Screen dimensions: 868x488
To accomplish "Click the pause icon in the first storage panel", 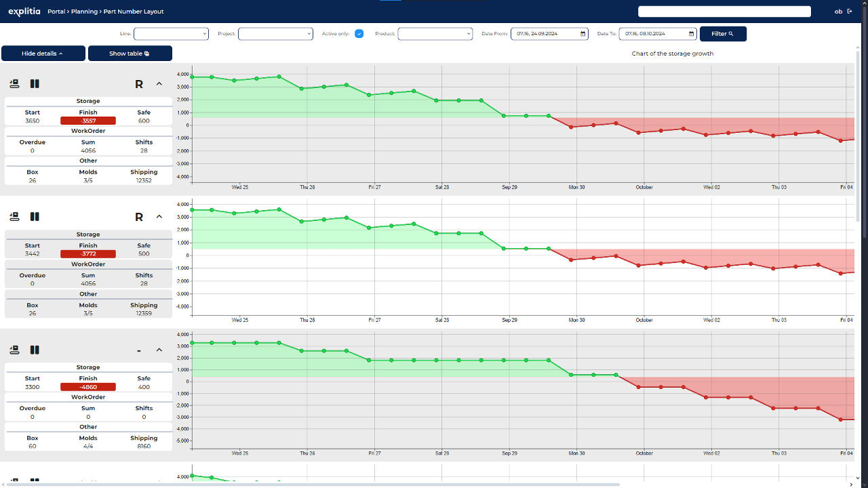I will pos(35,84).
